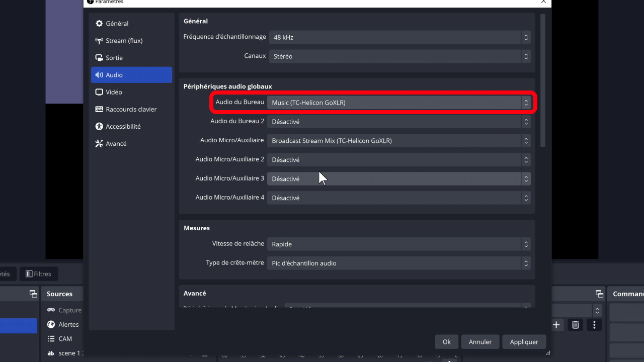Select the Vidéo settings category
The width and height of the screenshot is (644, 362).
click(x=114, y=92)
